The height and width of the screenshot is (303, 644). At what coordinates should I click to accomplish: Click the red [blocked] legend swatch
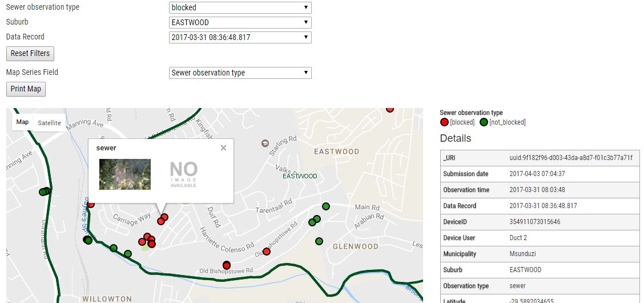tap(444, 122)
